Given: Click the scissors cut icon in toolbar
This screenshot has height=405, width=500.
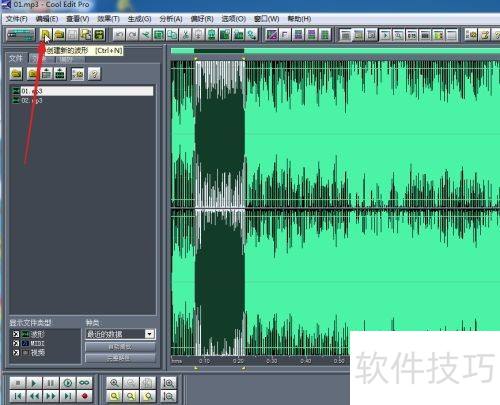Looking at the screenshot, I should click(x=186, y=35).
